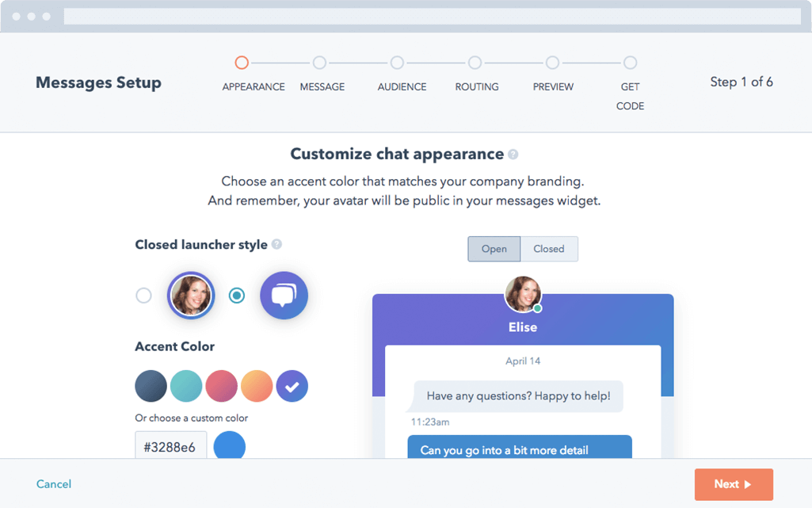Select the avatar photo launcher style

click(190, 295)
